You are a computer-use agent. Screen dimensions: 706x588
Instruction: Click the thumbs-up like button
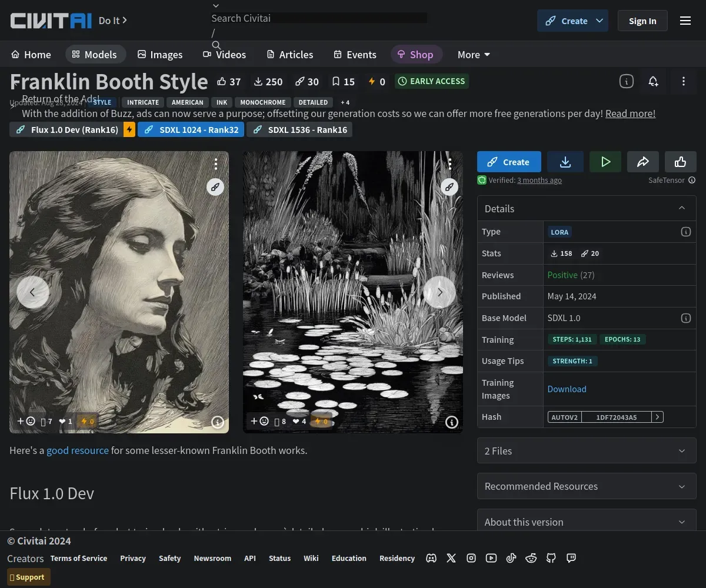point(680,162)
